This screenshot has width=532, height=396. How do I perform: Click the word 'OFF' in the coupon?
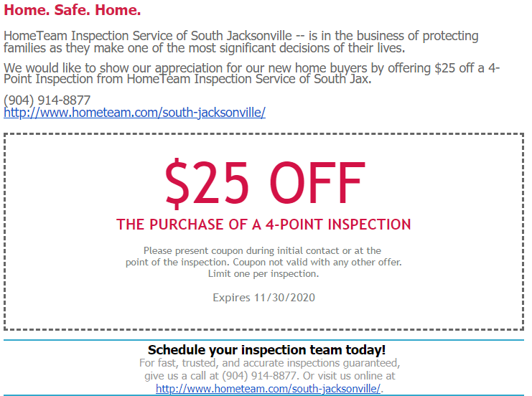pos(317,183)
